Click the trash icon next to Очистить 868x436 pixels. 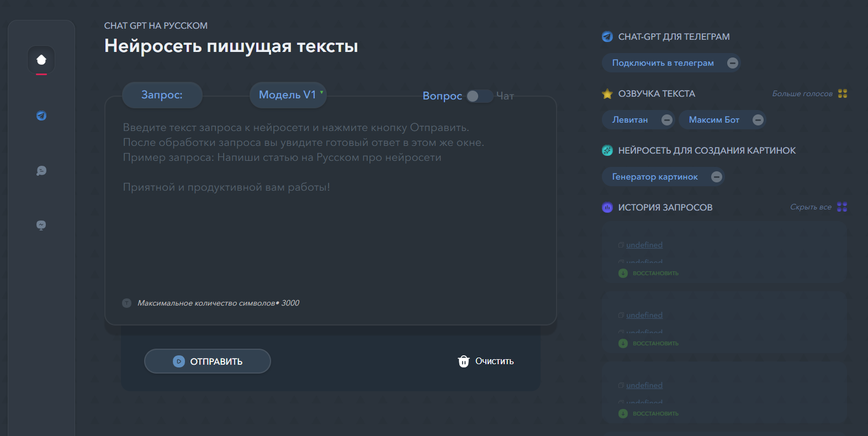pos(463,361)
